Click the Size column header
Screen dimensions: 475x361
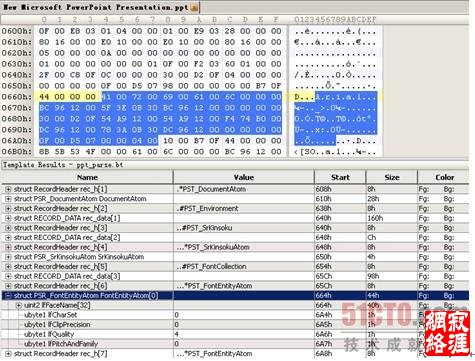coord(392,177)
